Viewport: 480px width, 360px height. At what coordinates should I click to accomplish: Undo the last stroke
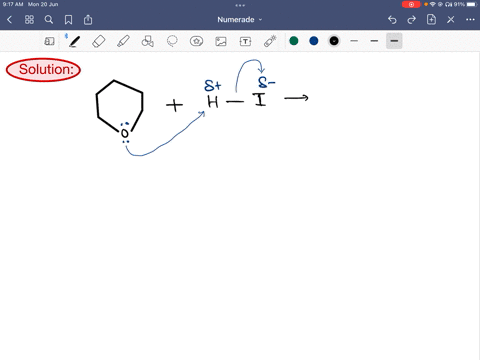[392, 20]
